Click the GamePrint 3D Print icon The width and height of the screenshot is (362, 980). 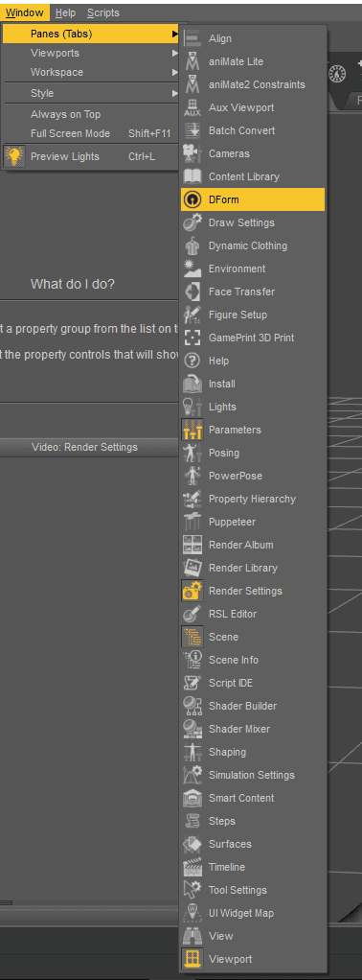[192, 338]
